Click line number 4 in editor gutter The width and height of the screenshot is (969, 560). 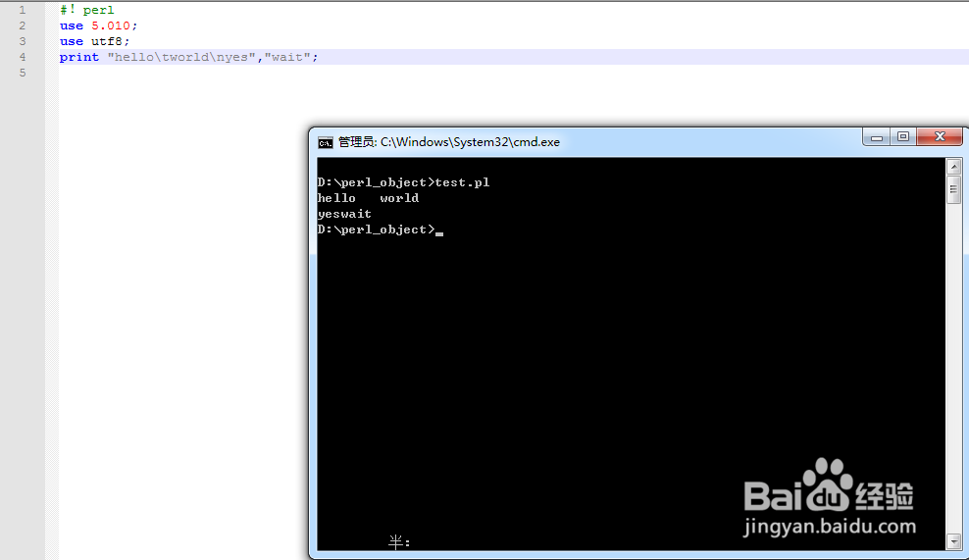tap(23, 57)
